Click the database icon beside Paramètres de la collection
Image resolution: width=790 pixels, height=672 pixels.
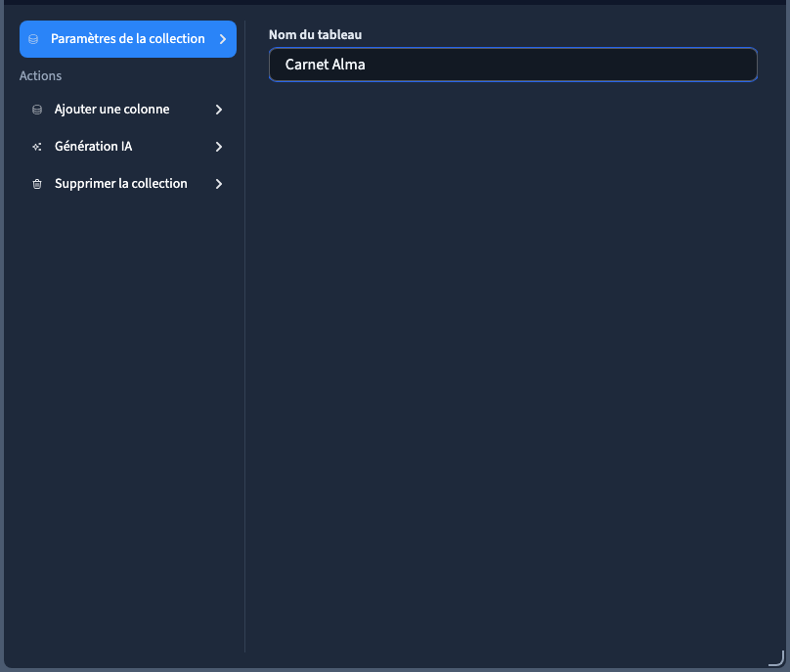(x=33, y=39)
